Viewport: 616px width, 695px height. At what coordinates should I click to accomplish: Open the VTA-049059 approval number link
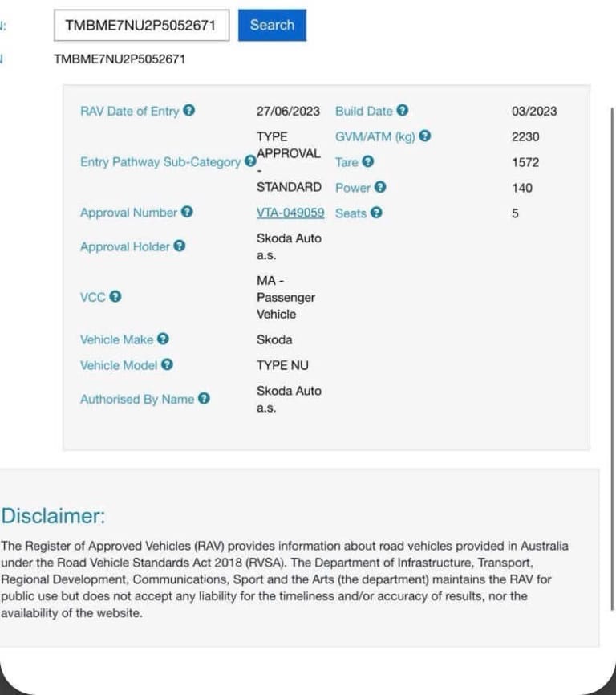[290, 213]
